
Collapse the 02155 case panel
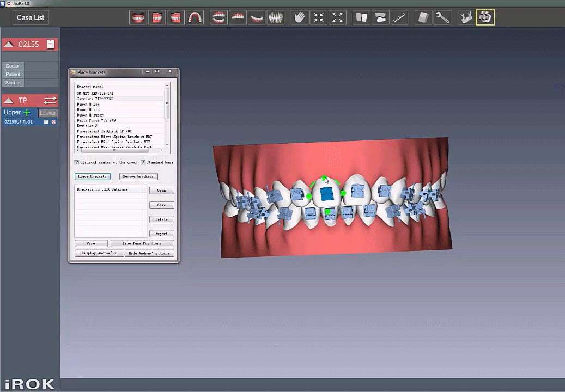point(9,44)
